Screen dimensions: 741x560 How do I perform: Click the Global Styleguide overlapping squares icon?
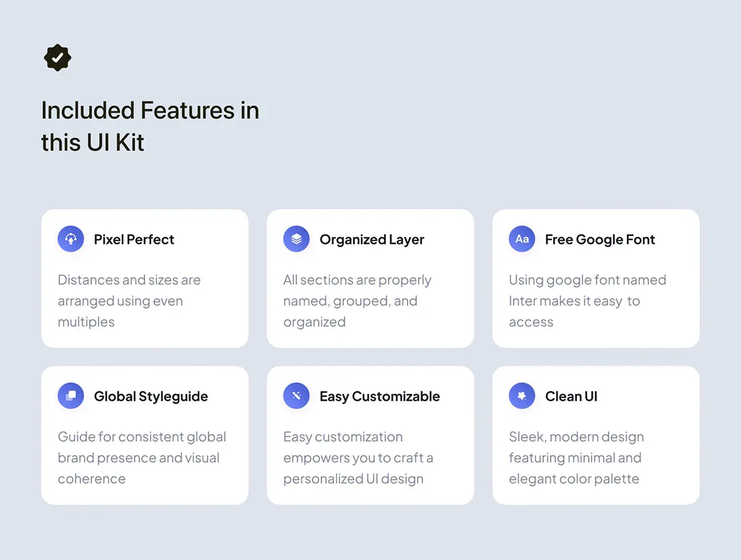(x=70, y=396)
